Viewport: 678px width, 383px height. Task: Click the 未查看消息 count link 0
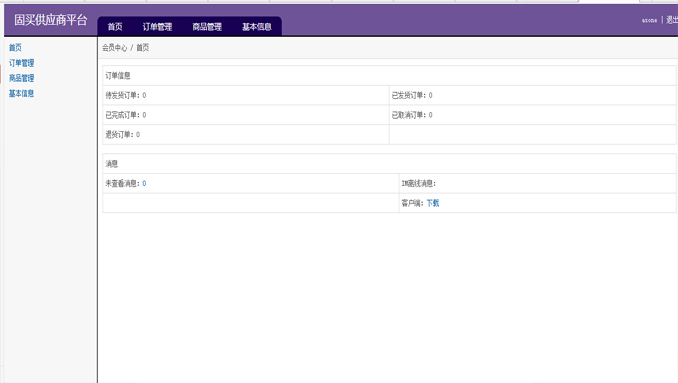(x=144, y=183)
